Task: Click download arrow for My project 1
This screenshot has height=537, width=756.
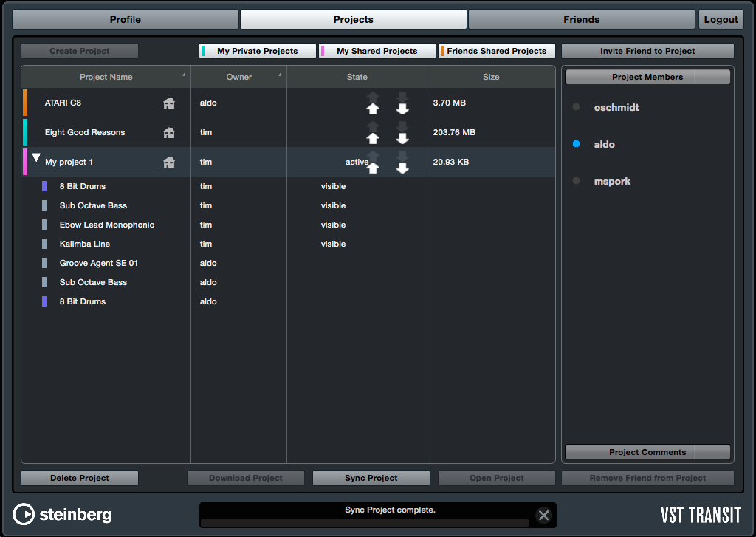Action: pyautogui.click(x=402, y=168)
